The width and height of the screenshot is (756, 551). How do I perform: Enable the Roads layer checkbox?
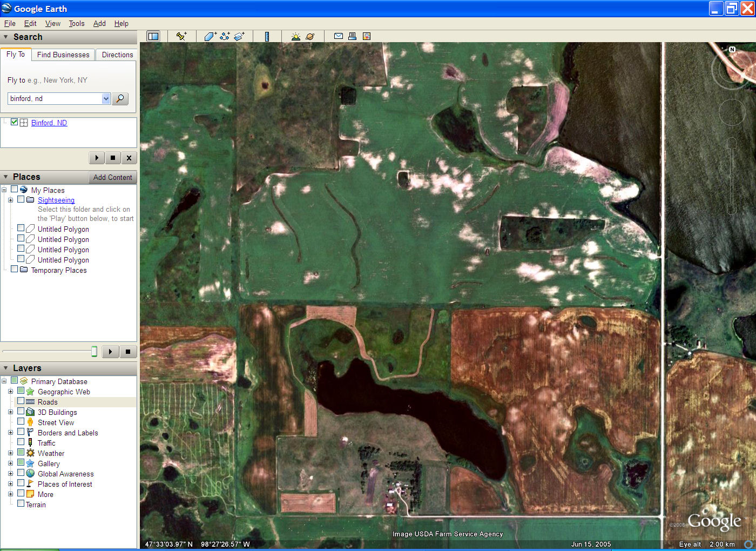[x=21, y=401]
